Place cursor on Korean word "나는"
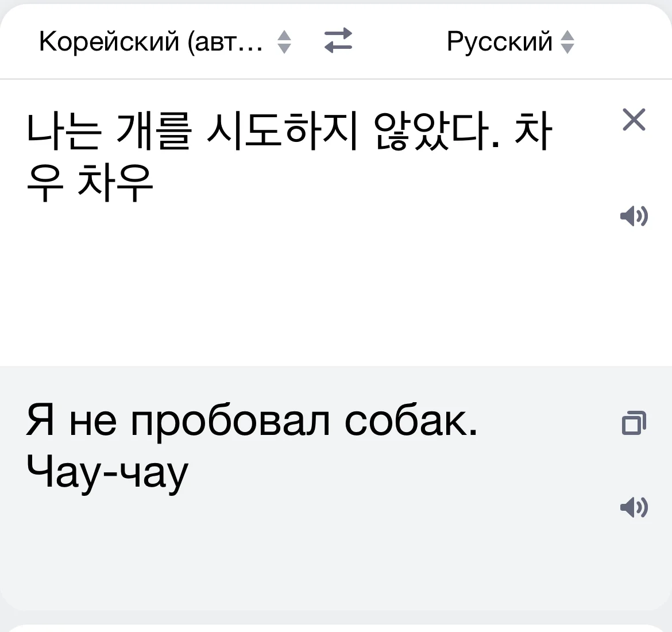 click(64, 130)
